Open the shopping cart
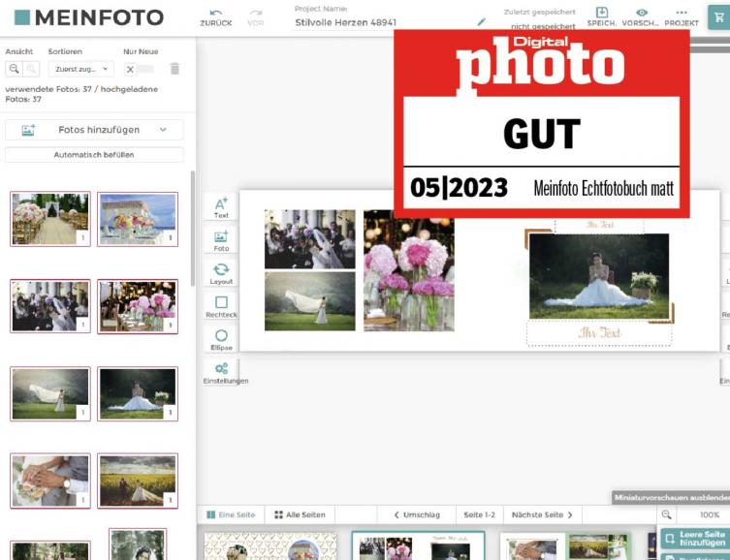 (x=718, y=17)
